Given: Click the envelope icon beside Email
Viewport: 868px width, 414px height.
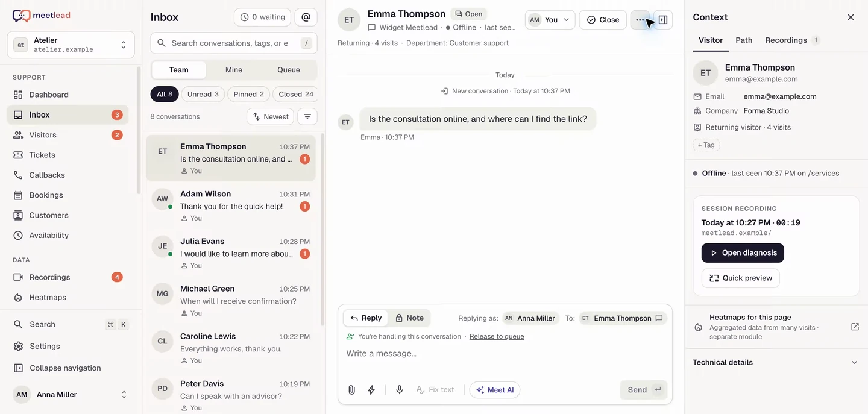Looking at the screenshot, I should coord(697,96).
